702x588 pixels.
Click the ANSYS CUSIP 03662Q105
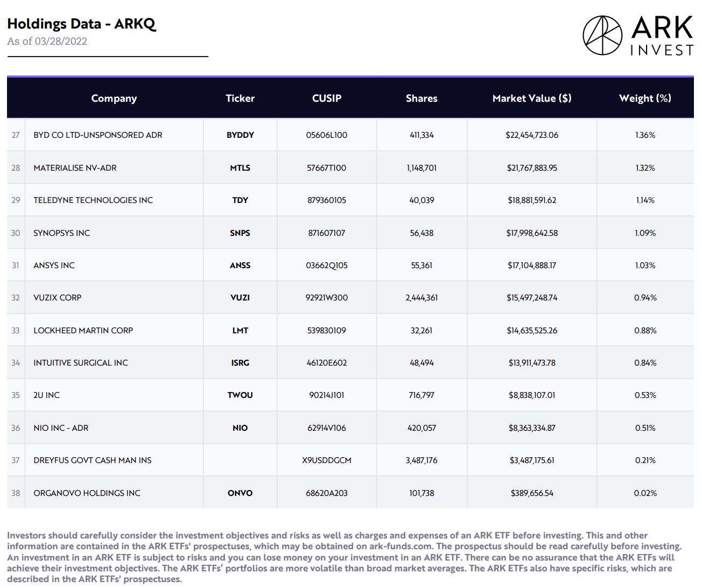(x=326, y=265)
